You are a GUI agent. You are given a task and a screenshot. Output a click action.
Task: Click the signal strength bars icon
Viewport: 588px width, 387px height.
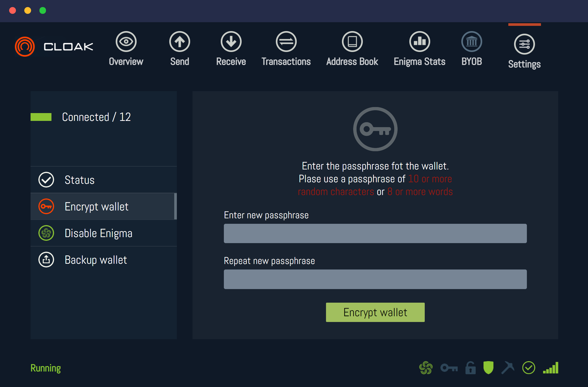click(x=551, y=368)
